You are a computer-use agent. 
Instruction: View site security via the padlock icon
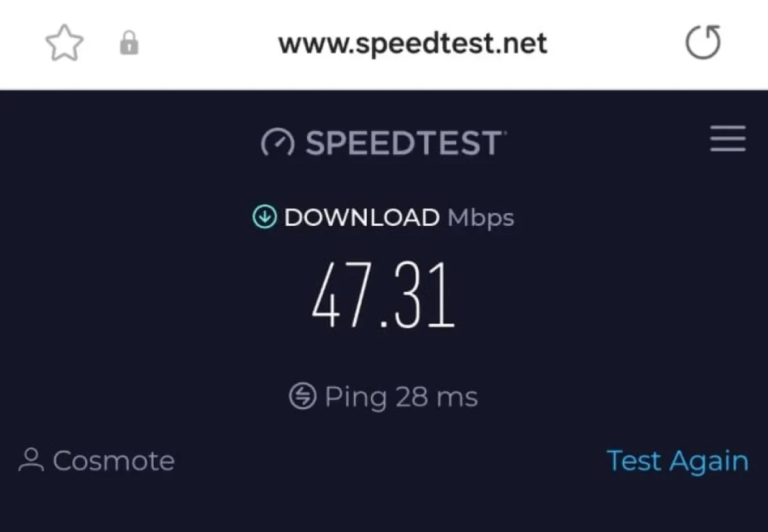(x=129, y=44)
